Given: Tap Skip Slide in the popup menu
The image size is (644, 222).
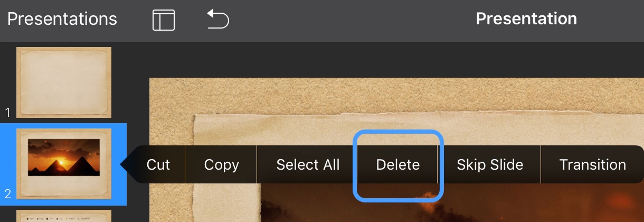Looking at the screenshot, I should point(490,164).
